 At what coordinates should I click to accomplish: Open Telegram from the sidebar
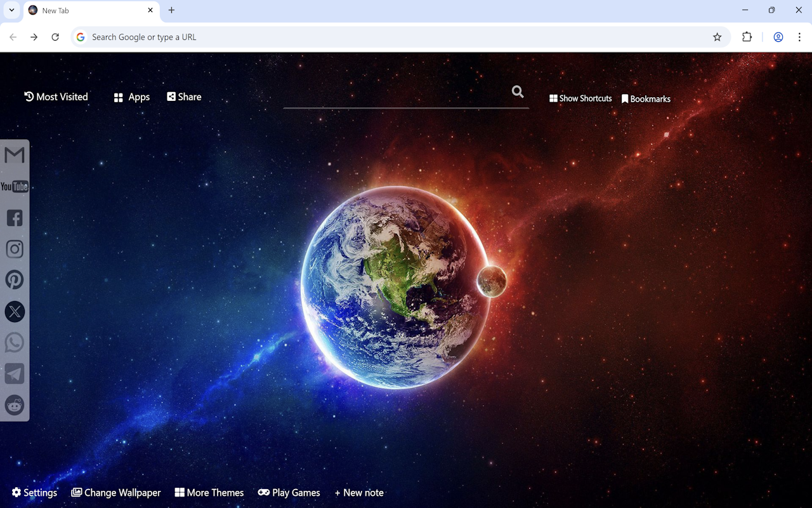pyautogui.click(x=14, y=373)
